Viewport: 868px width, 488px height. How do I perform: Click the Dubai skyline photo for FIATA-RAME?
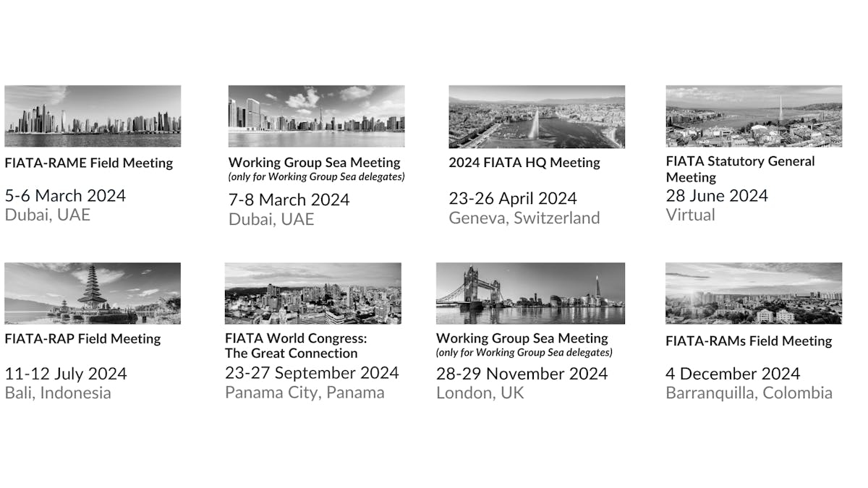[93, 116]
